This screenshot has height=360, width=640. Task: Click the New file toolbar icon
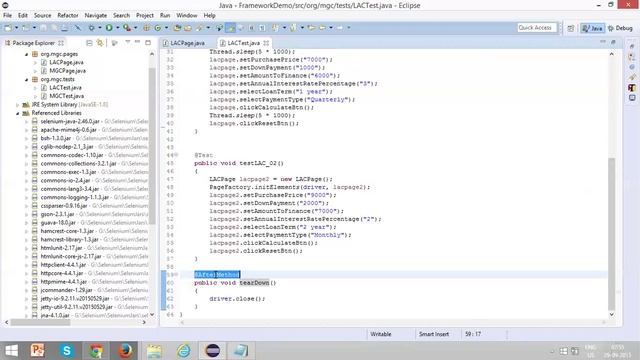click(x=8, y=28)
